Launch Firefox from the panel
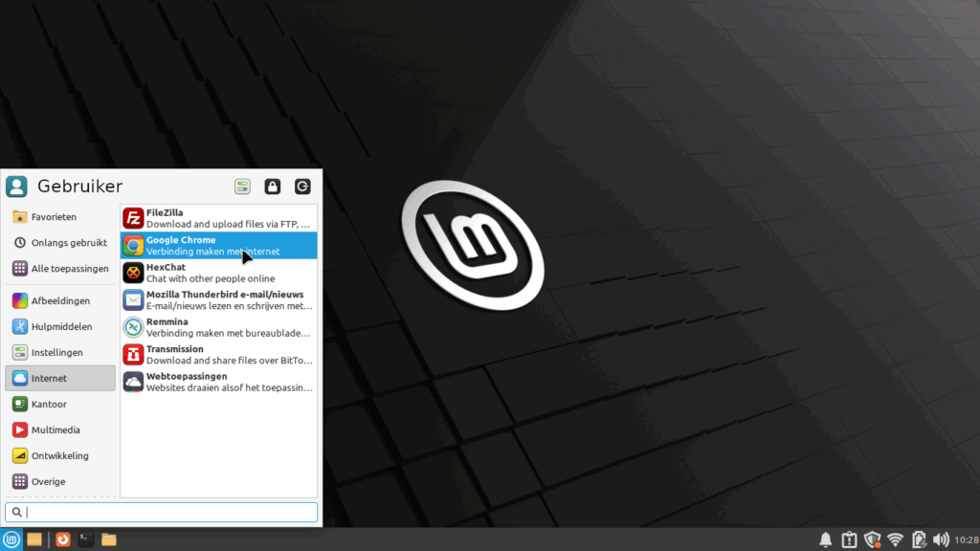980x551 pixels. click(63, 540)
